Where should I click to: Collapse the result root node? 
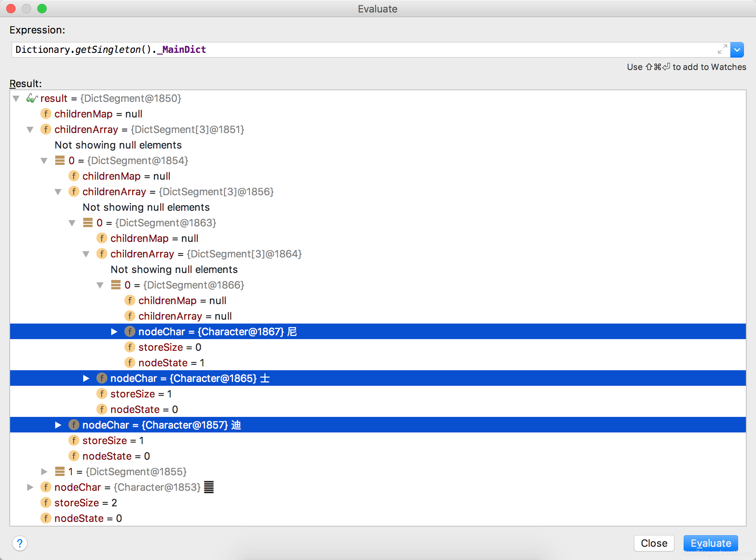point(16,98)
